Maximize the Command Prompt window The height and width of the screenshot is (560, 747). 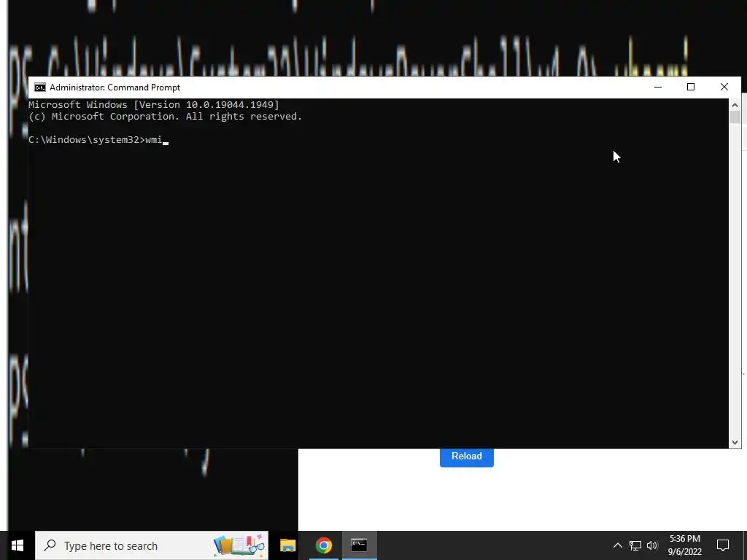(691, 87)
